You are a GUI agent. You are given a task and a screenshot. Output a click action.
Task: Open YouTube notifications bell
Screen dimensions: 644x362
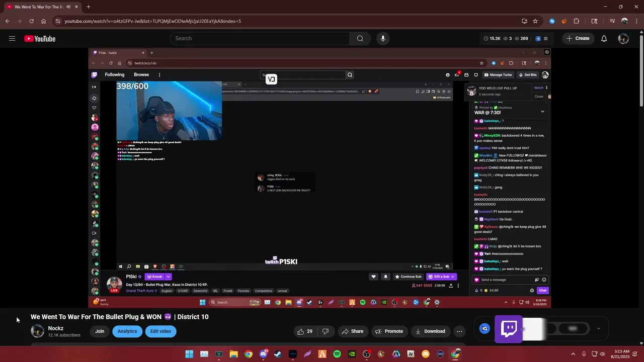point(604,38)
